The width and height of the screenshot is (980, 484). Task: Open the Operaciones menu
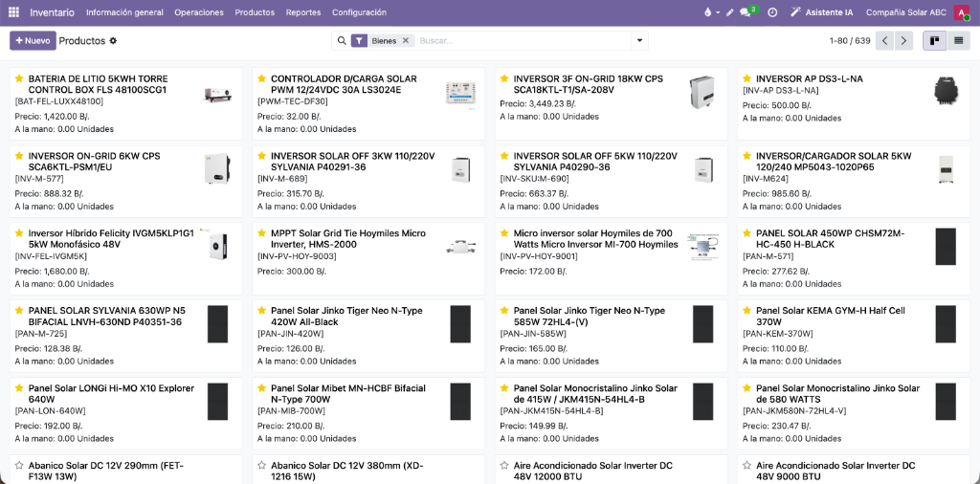pyautogui.click(x=199, y=12)
